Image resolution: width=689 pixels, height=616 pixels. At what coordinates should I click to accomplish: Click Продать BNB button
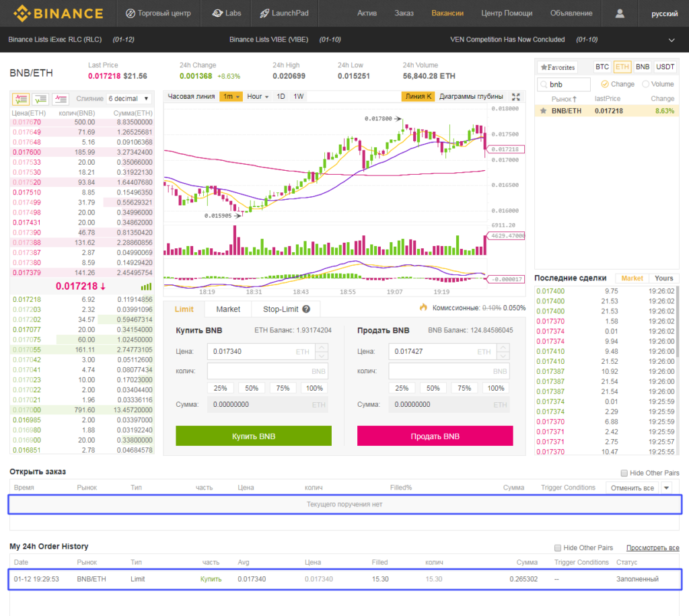(x=435, y=436)
